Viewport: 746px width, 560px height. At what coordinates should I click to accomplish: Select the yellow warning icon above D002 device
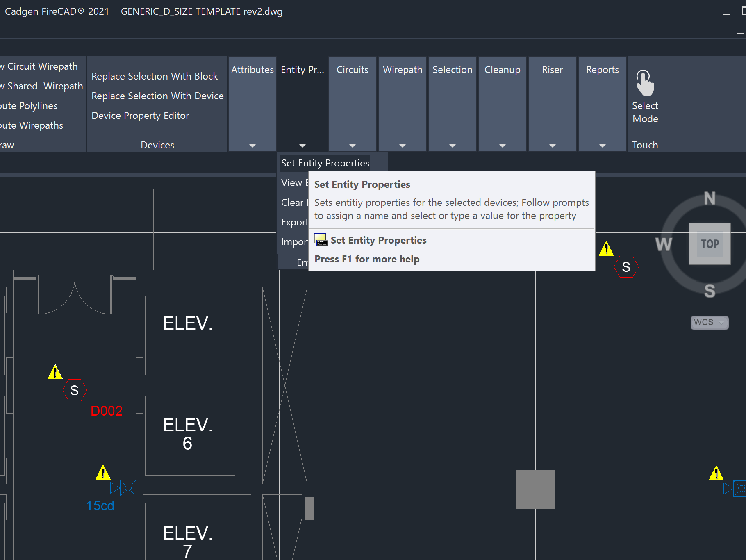[x=55, y=371]
